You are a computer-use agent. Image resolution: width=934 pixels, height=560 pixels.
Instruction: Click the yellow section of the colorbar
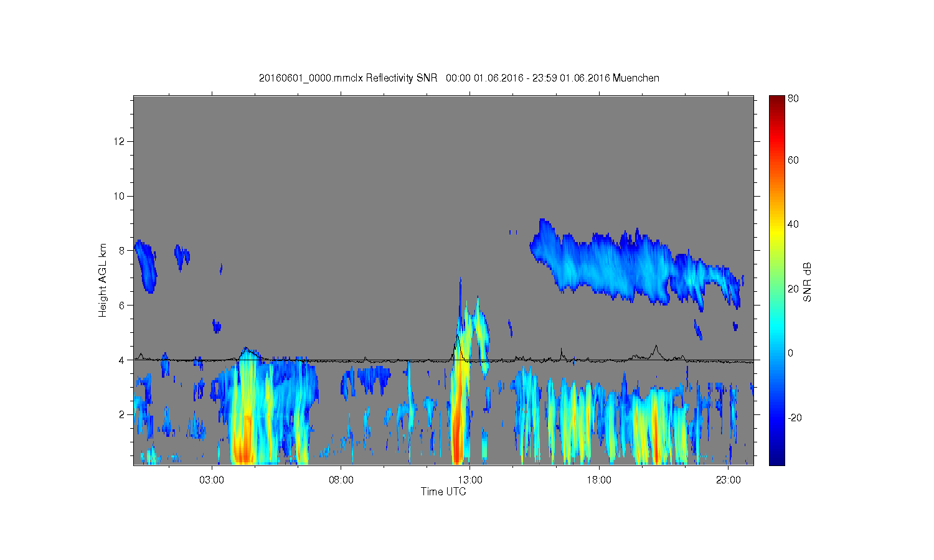coord(776,231)
